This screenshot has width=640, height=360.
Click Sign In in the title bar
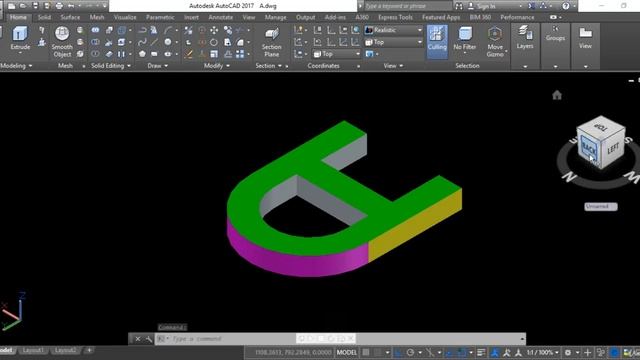tap(485, 6)
